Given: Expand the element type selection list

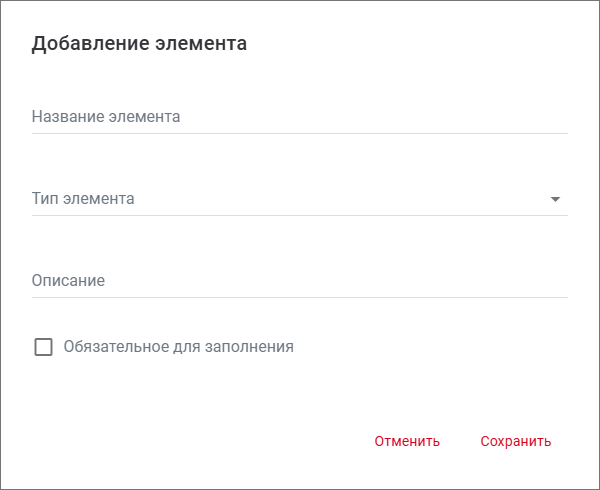Looking at the screenshot, I should [299, 199].
